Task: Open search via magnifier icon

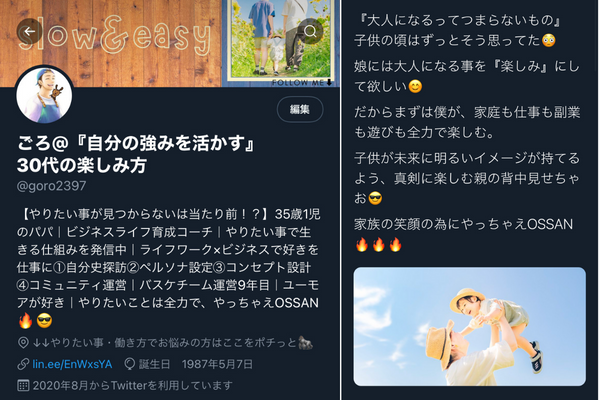Action: click(310, 31)
